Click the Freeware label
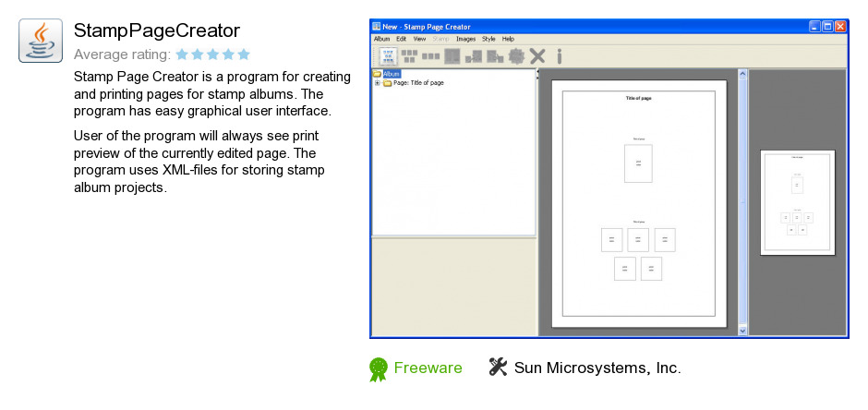 (428, 368)
